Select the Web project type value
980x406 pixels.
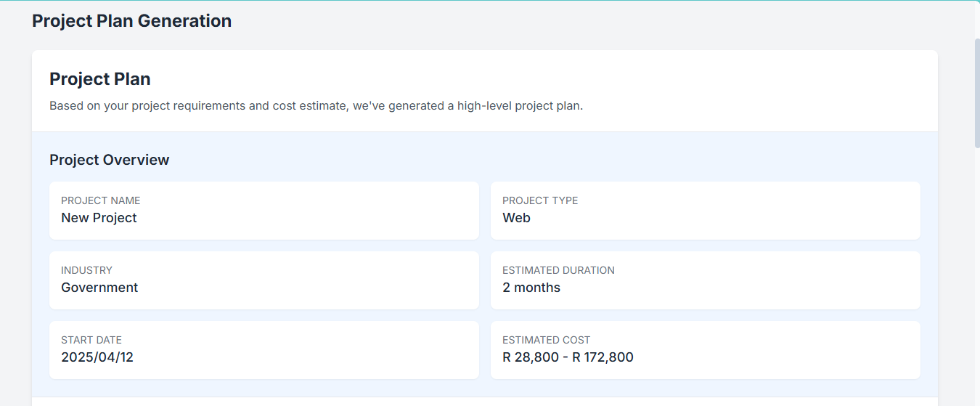[516, 218]
